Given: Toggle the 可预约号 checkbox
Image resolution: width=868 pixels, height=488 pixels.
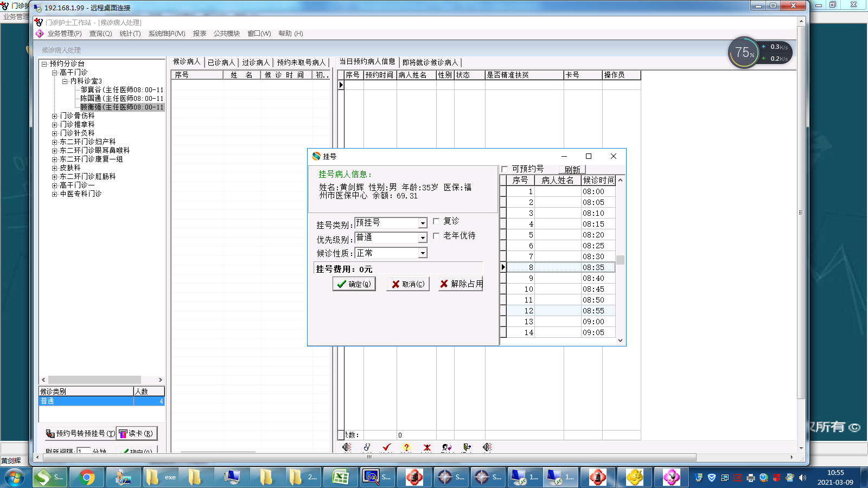Looking at the screenshot, I should (x=505, y=169).
